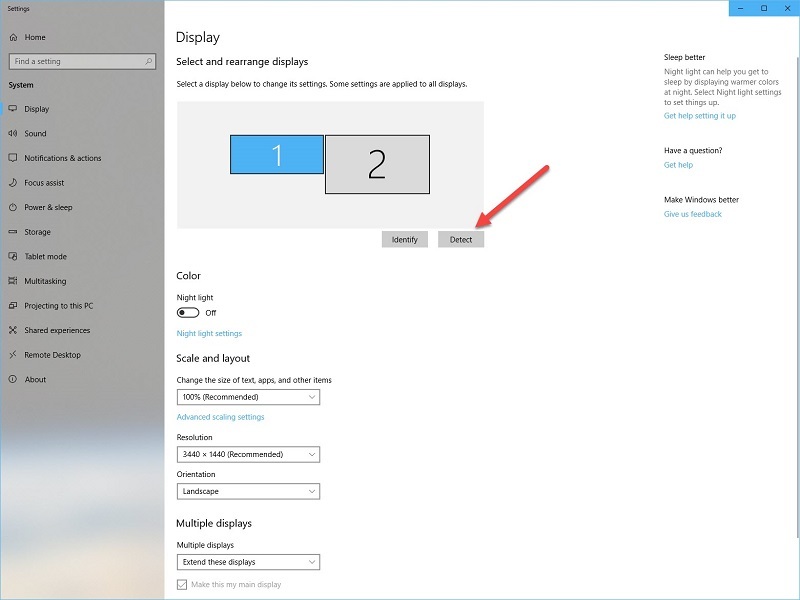Screen dimensions: 800x600
Task: Toggle Night light on
Action: pos(189,312)
